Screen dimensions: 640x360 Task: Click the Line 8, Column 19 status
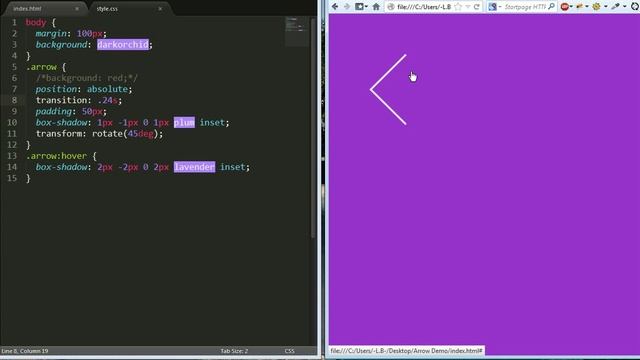(x=24, y=351)
